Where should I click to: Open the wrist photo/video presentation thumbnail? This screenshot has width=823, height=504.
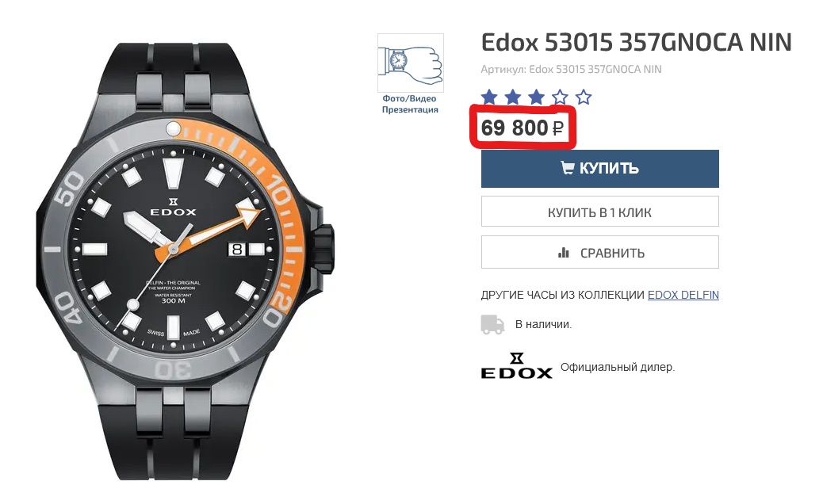pos(411,63)
